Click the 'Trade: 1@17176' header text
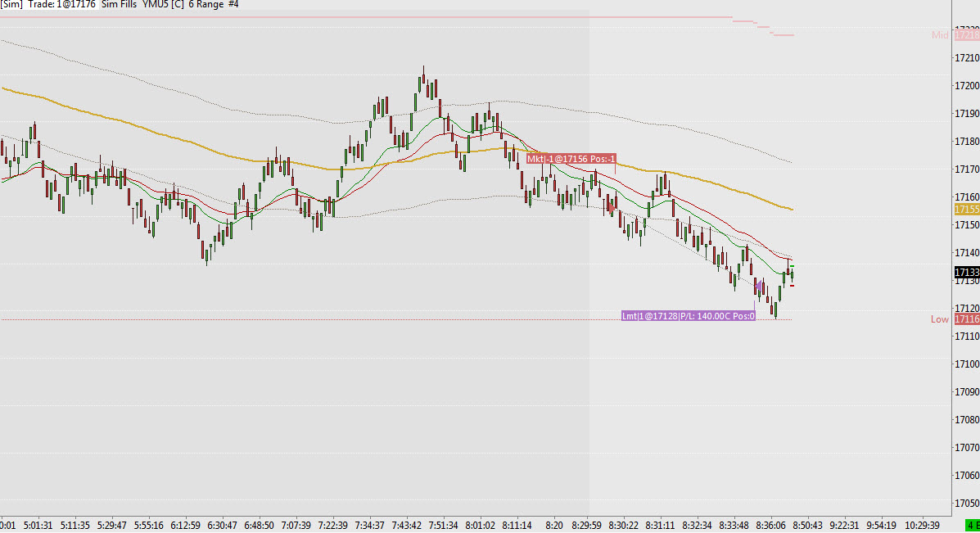The height and width of the screenshot is (533, 980). [62, 4]
